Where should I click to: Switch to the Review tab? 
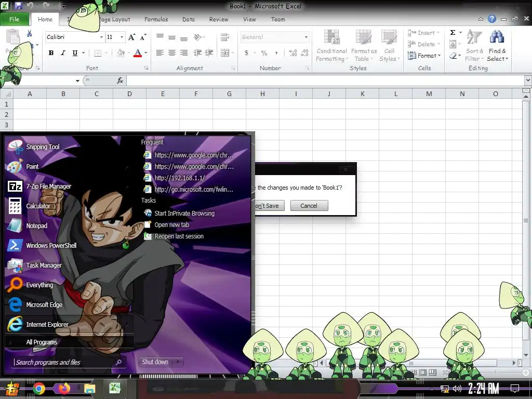coord(219,19)
